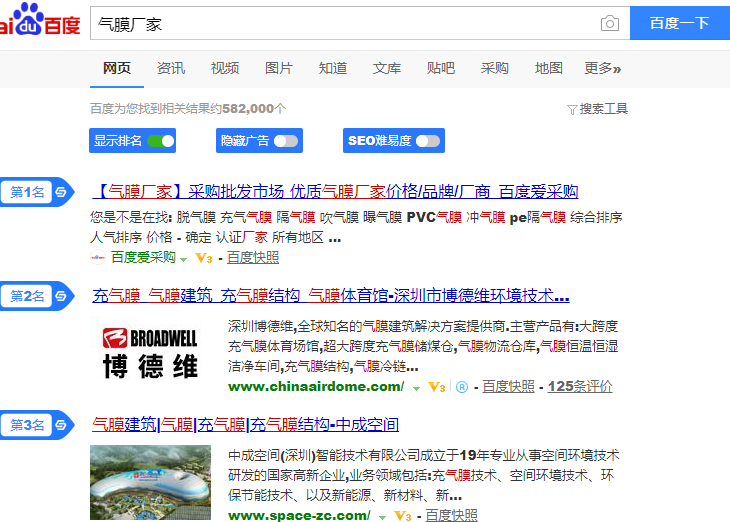Switch to the 资讯 tab
Viewport: 730px width, 522px height.
(171, 68)
